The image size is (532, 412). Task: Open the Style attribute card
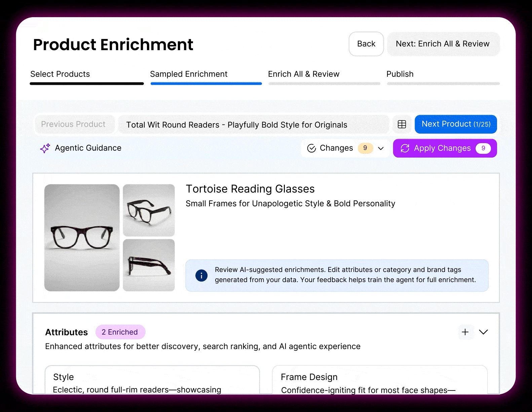pos(152,380)
